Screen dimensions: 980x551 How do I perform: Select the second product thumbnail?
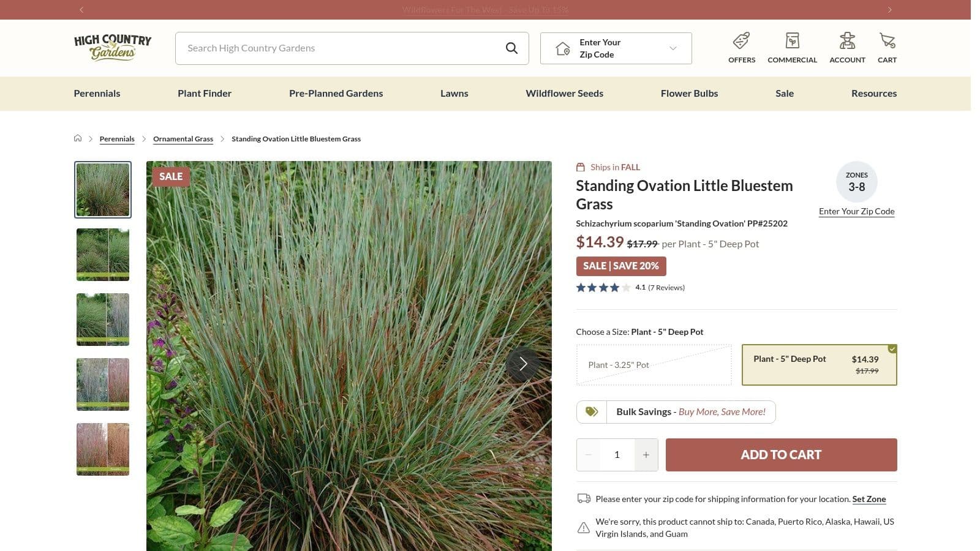click(102, 255)
